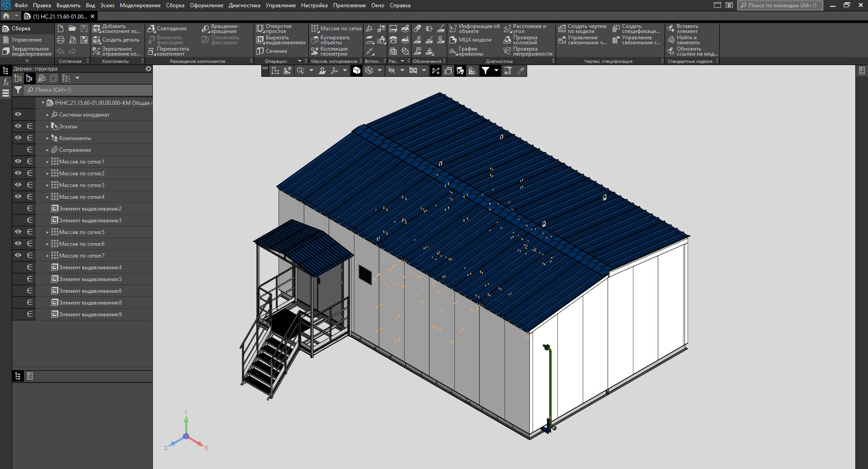Hide Эскизы using its eye icon

(18, 126)
